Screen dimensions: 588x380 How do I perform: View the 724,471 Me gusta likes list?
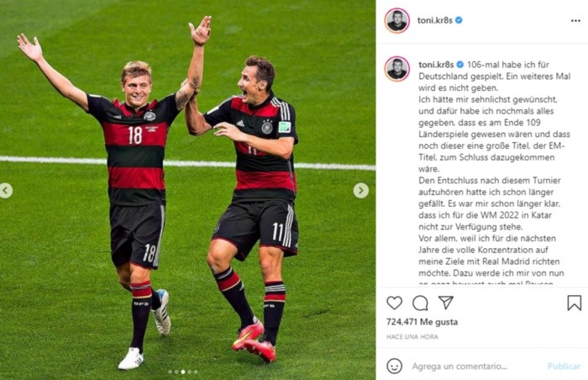click(422, 322)
